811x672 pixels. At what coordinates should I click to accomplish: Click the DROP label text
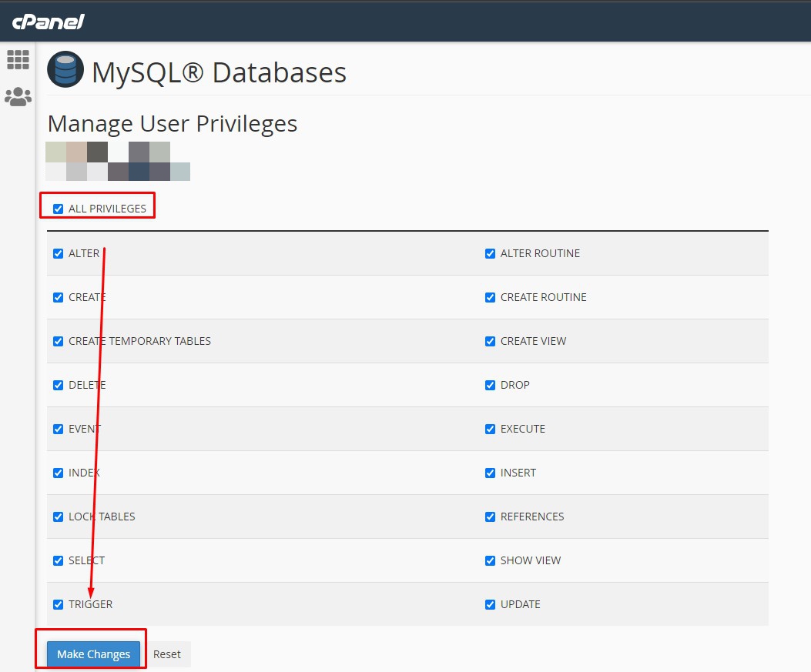pos(515,385)
